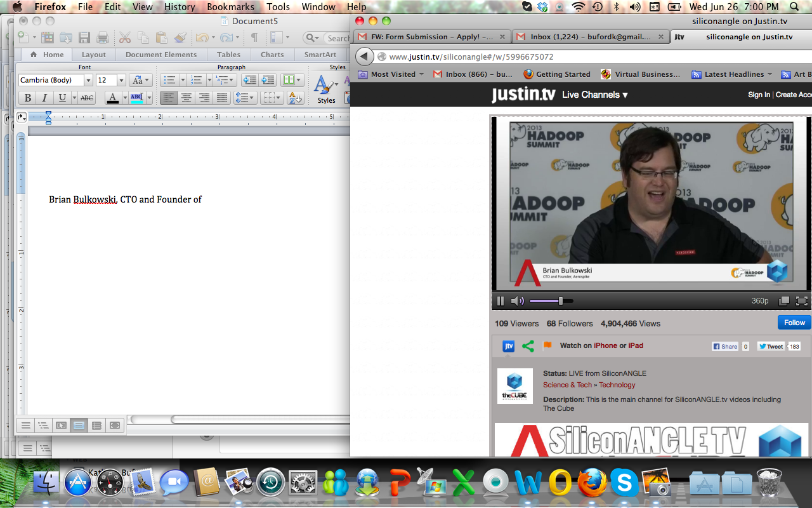Redo the action in Word toolbar
812x508 pixels.
(226, 37)
